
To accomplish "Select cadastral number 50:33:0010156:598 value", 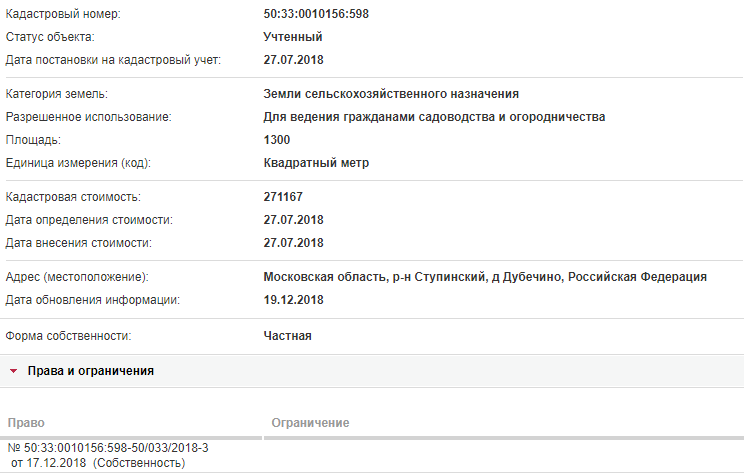I will click(316, 14).
